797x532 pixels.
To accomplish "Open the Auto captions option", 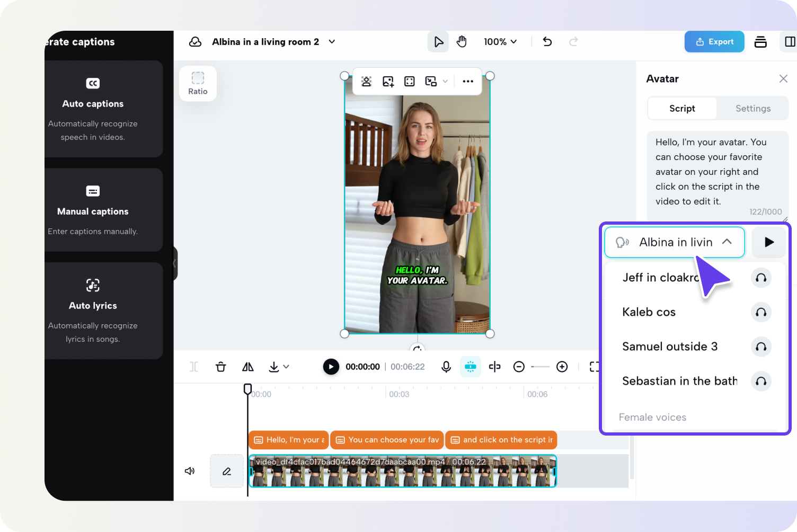I will coord(104,109).
